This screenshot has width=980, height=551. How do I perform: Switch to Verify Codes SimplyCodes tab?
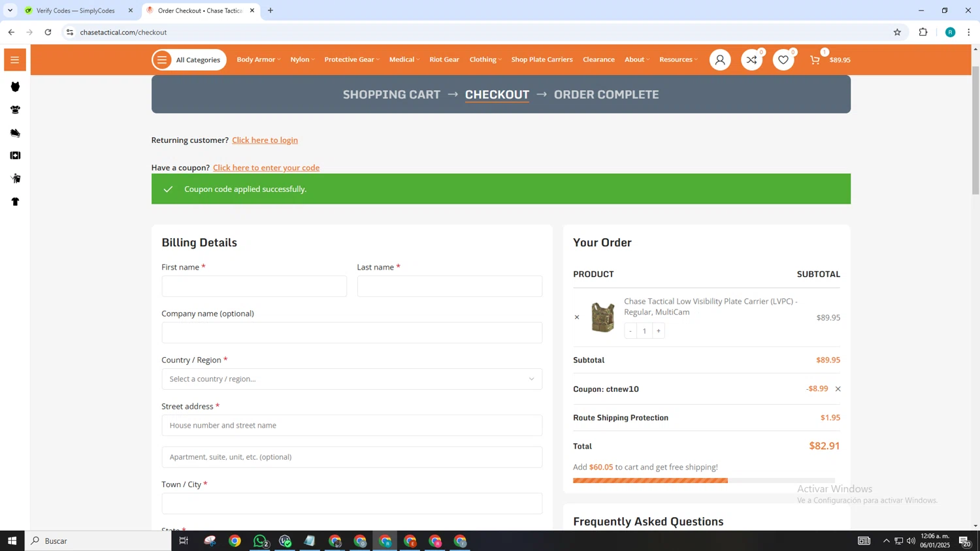tap(75, 10)
